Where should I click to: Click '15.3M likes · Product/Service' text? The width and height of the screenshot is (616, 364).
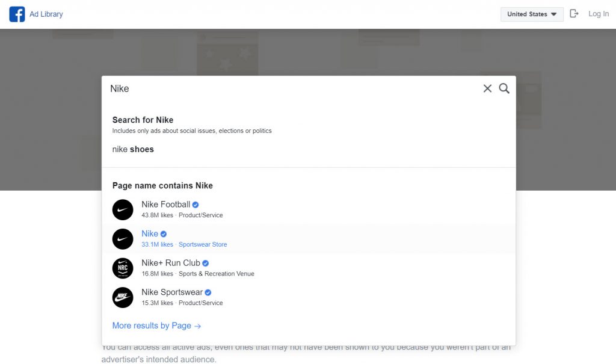tap(182, 303)
